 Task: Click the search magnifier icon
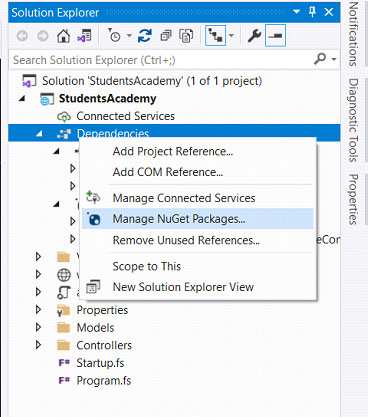pyautogui.click(x=320, y=59)
